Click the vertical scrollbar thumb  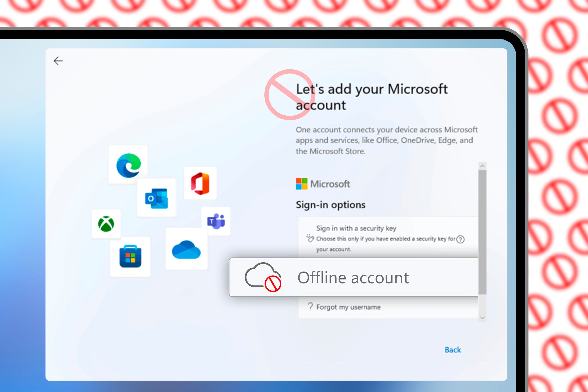point(482,232)
